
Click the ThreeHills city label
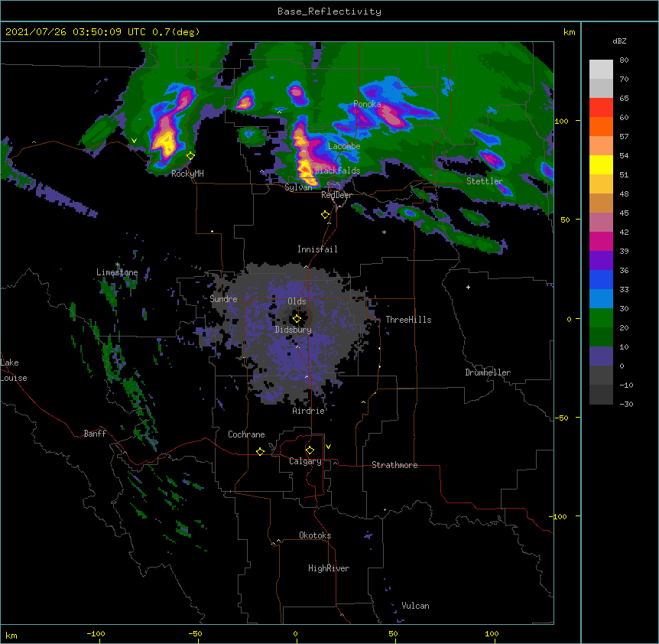(408, 320)
